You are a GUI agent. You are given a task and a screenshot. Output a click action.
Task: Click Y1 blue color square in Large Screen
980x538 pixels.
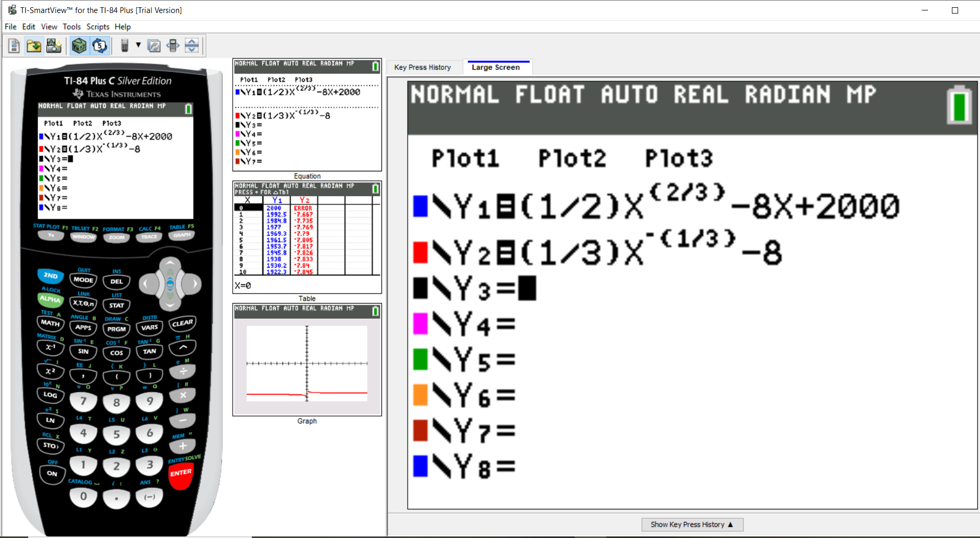tap(420, 206)
